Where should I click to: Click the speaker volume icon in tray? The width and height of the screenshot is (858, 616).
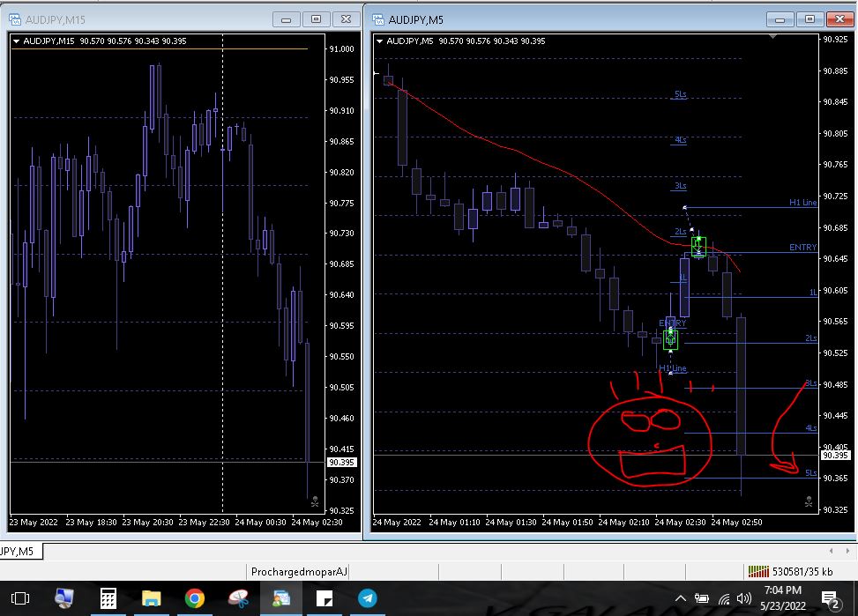pos(743,598)
